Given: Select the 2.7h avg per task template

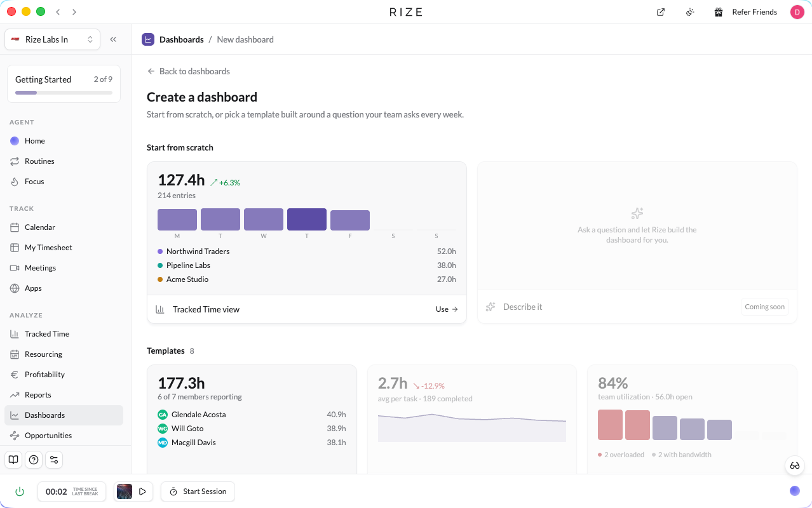Looking at the screenshot, I should (x=472, y=419).
